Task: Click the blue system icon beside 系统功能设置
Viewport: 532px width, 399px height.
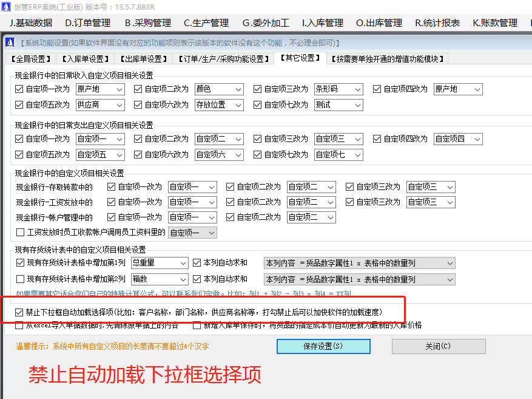Action: click(8, 41)
